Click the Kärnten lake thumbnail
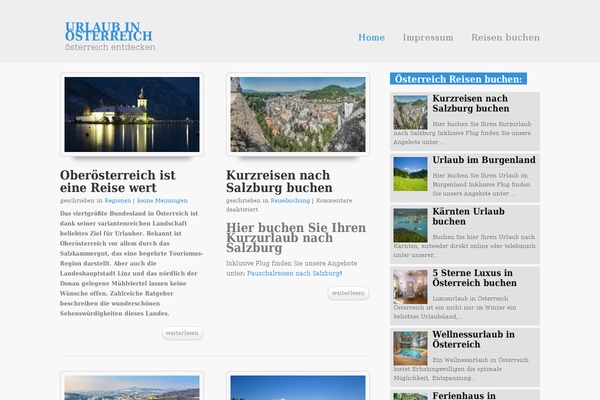The width and height of the screenshot is (600, 400). 410,225
